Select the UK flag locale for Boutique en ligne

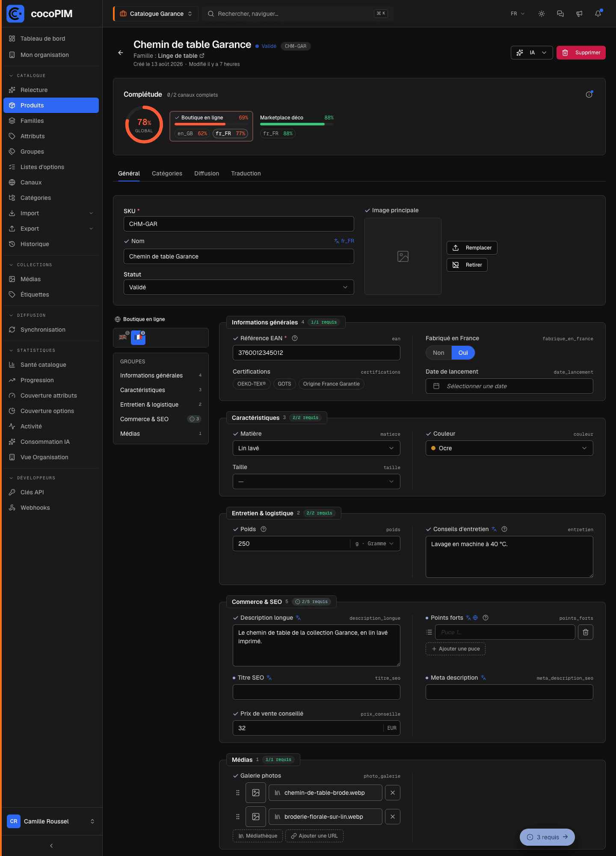tap(123, 337)
